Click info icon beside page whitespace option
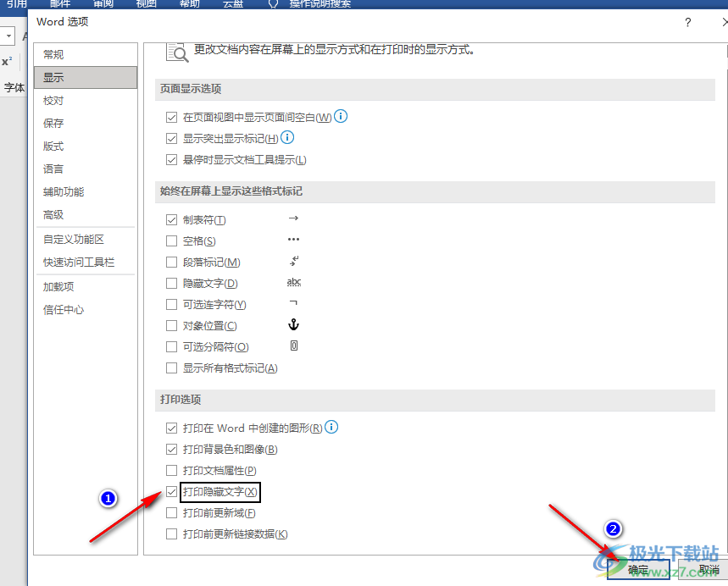This screenshot has height=586, width=728. click(x=342, y=116)
